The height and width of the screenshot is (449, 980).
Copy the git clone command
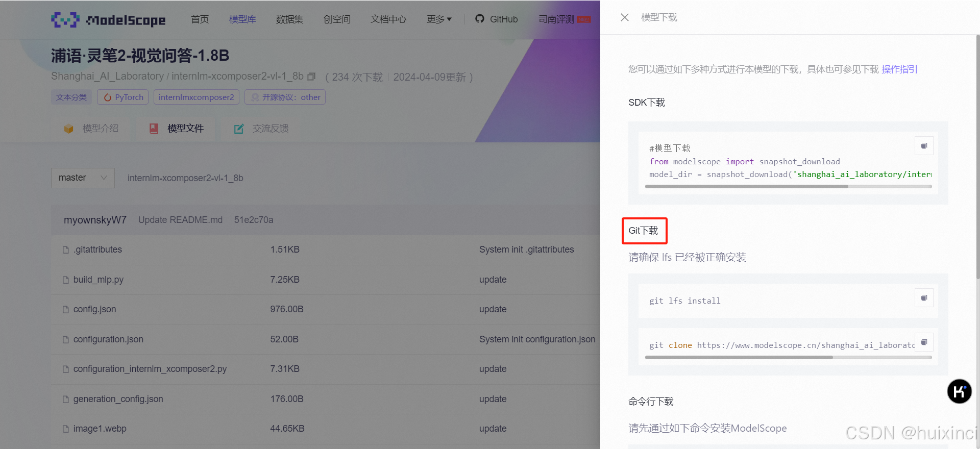pos(924,342)
